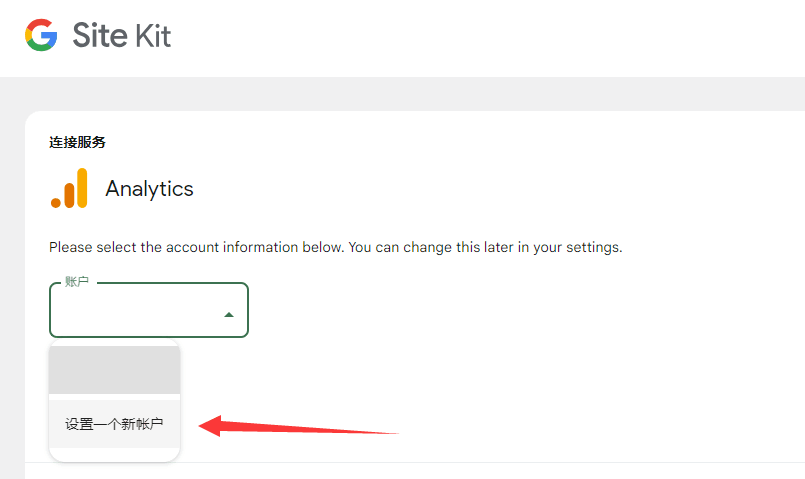805x479 pixels.
Task: Click the gray page background strip under the header
Action: coord(400,93)
